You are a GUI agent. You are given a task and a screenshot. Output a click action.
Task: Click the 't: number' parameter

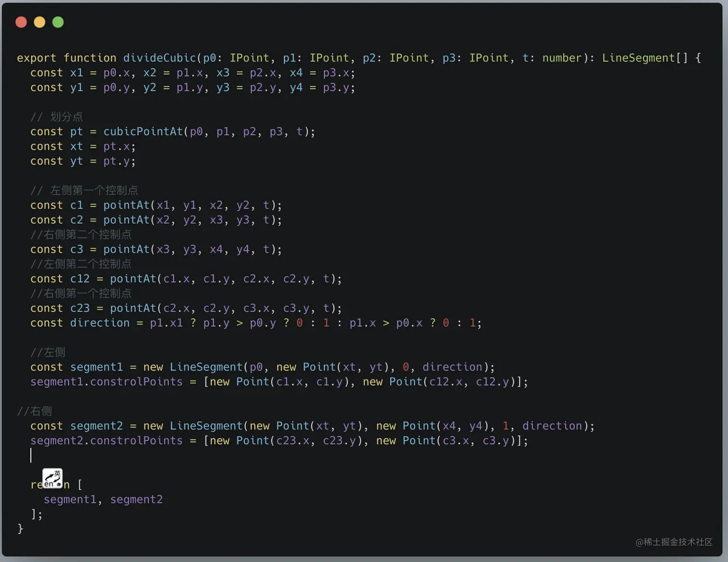(x=552, y=58)
